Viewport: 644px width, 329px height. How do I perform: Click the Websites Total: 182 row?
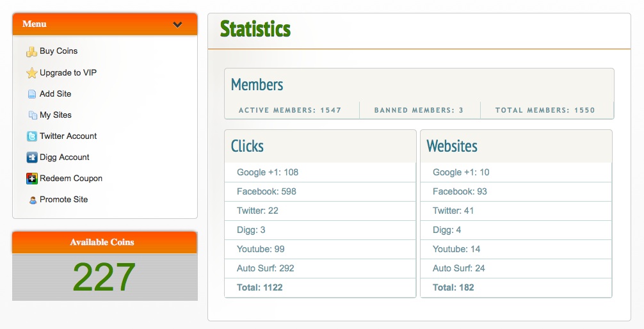516,287
